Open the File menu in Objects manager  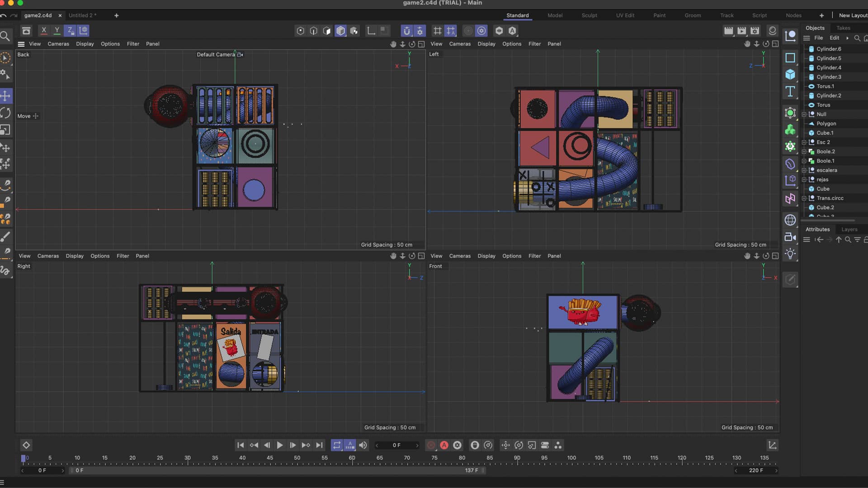click(x=819, y=38)
